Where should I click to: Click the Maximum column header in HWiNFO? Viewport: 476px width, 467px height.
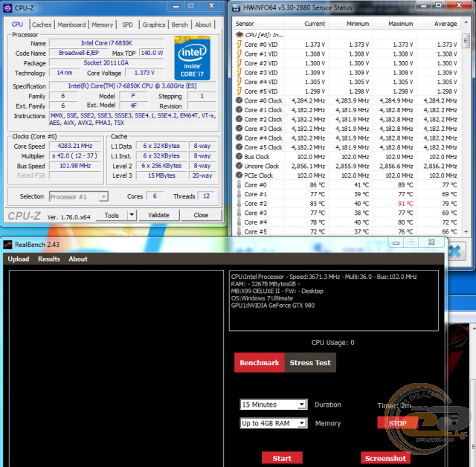point(394,24)
